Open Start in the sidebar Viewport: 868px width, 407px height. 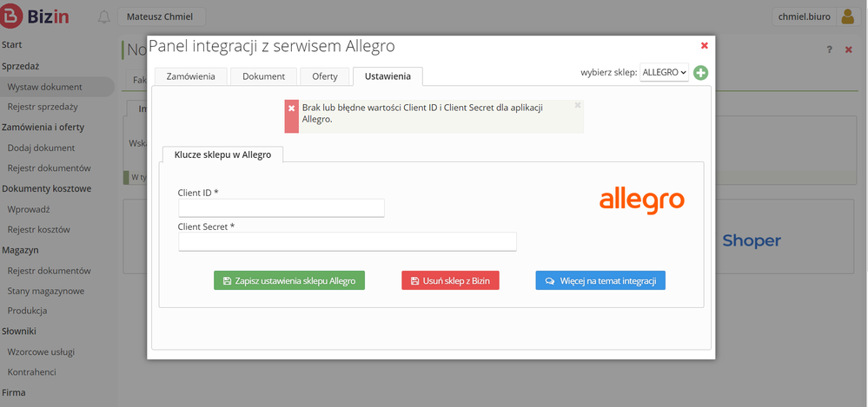coord(12,45)
